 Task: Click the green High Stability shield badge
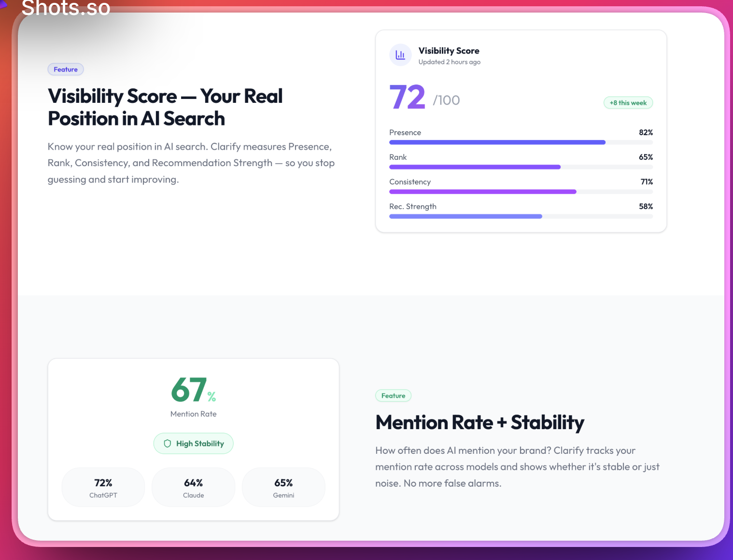pos(193,443)
